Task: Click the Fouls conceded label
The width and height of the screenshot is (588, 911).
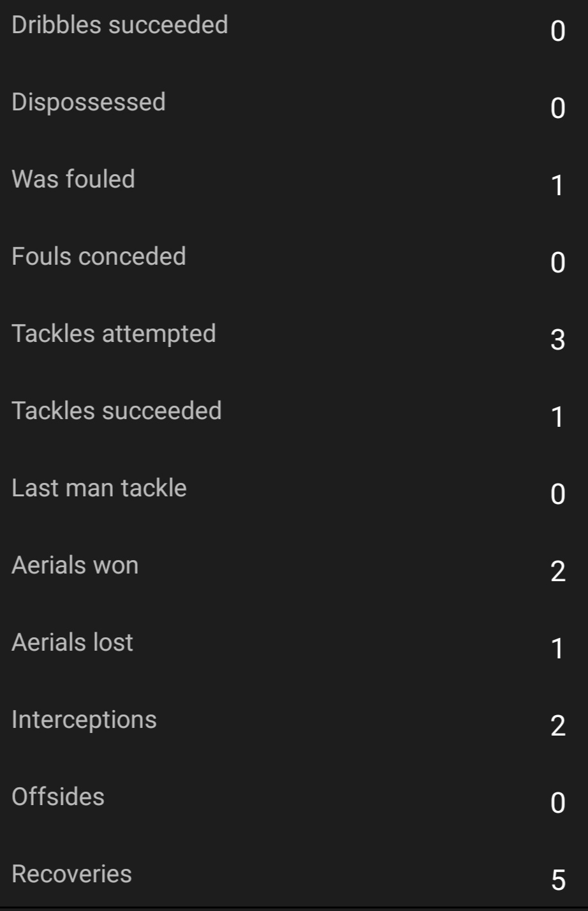Action: tap(99, 256)
